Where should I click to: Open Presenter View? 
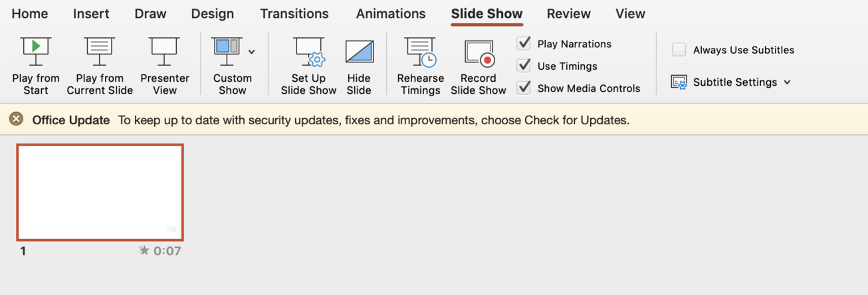tap(164, 52)
